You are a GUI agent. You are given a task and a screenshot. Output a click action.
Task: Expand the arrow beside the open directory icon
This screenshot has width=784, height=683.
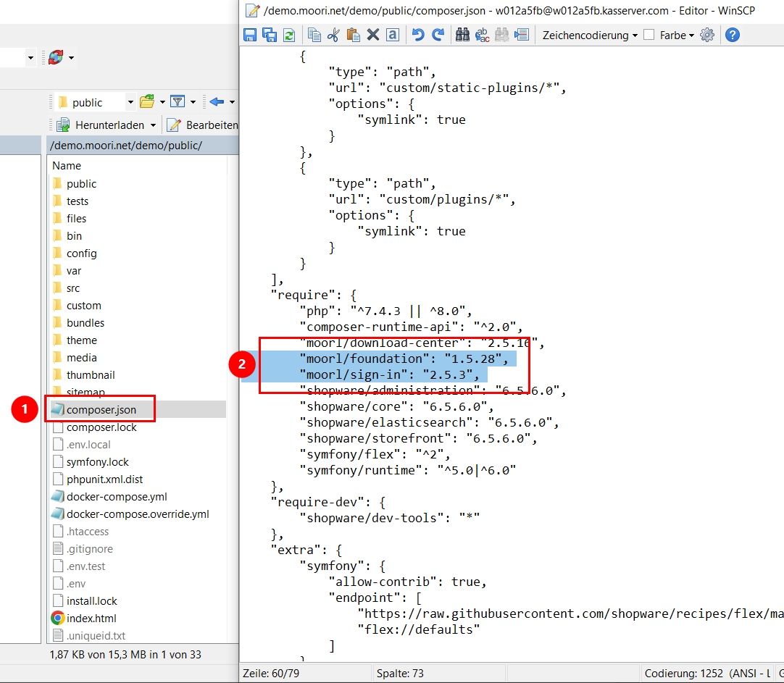coord(162,102)
